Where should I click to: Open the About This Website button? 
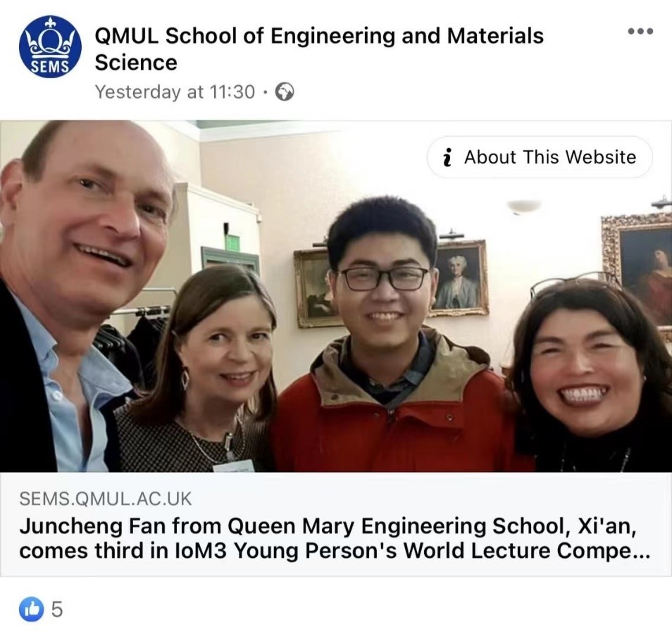click(540, 157)
